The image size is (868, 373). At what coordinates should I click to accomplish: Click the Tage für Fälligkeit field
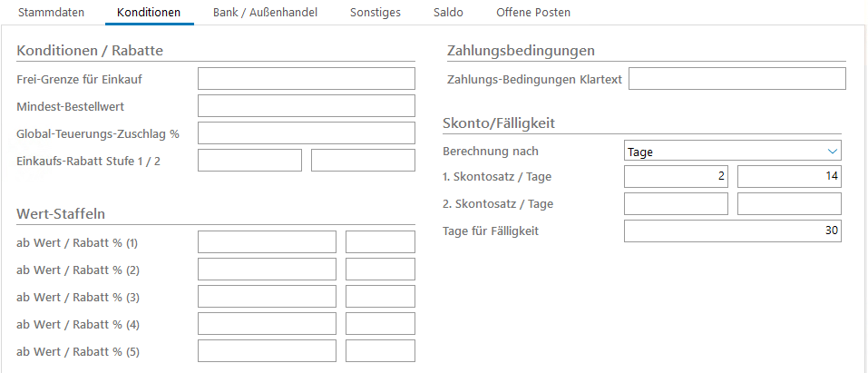[733, 231]
